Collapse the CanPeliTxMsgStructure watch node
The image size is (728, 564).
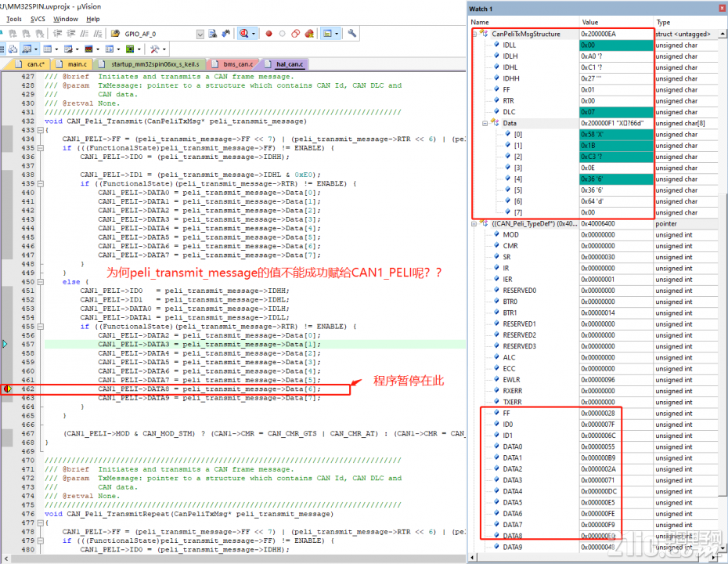pyautogui.click(x=474, y=34)
